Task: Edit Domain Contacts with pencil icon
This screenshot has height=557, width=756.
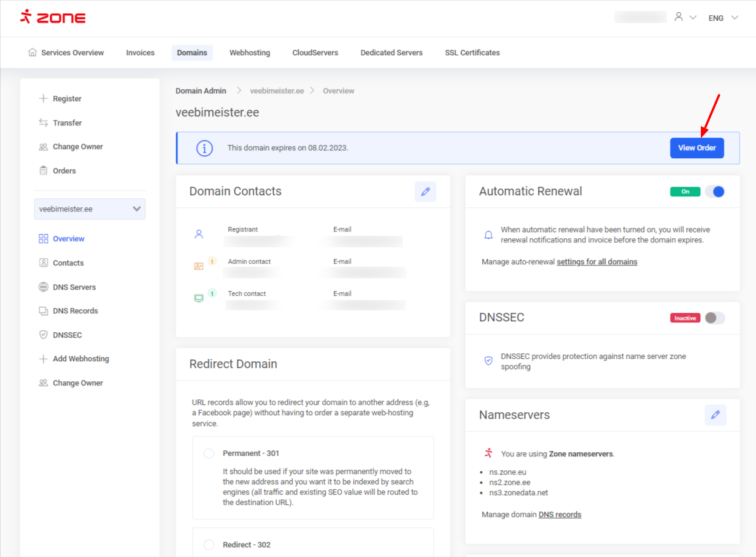Action: 425,192
